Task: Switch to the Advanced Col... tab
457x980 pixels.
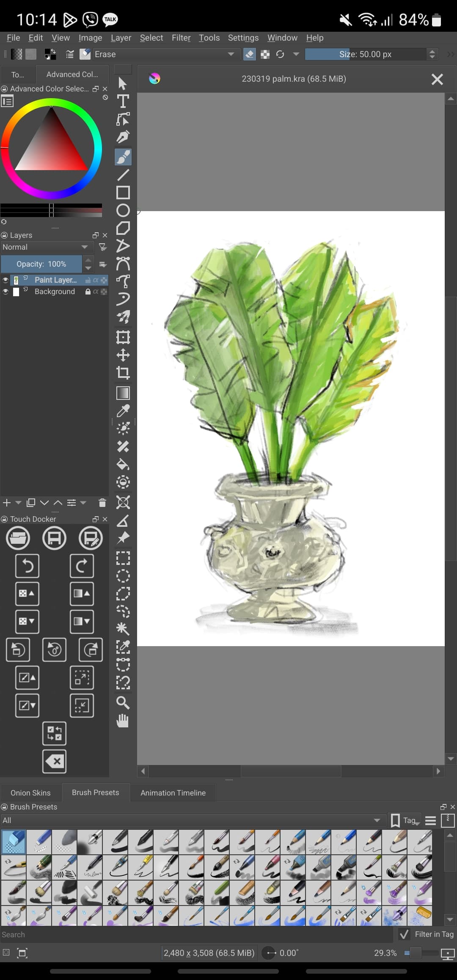Action: [72, 74]
